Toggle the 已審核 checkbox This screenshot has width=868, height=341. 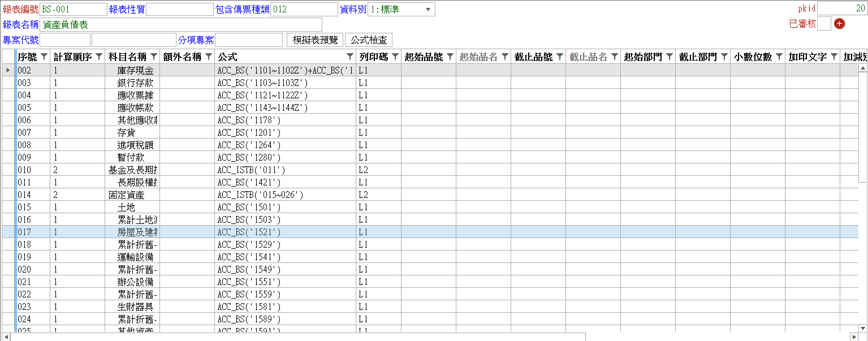[x=824, y=24]
